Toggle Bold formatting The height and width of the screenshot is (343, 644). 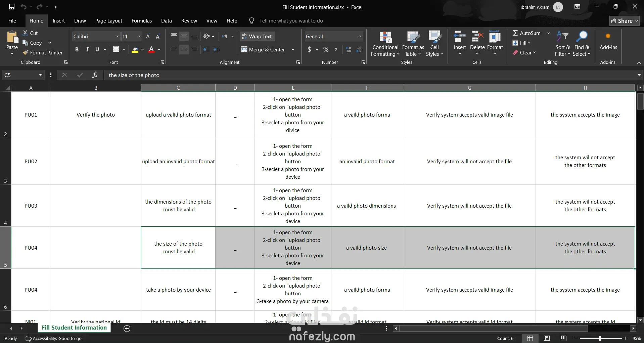pyautogui.click(x=77, y=49)
